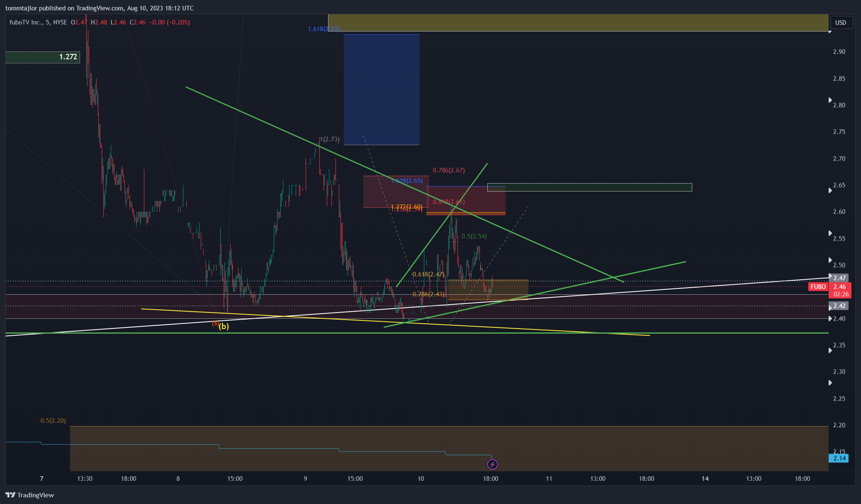861x504 pixels.
Task: Select the 1.618(2.93) fib label
Action: pos(323,29)
